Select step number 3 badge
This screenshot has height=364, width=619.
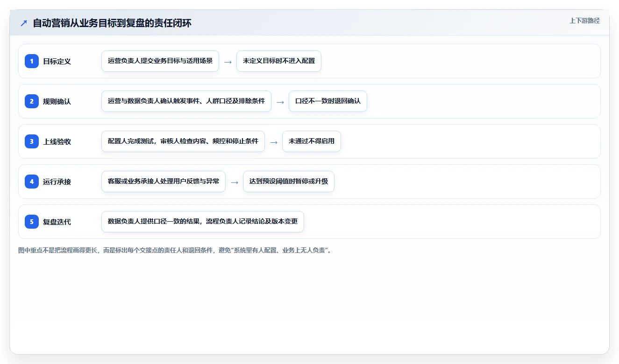[x=32, y=141]
